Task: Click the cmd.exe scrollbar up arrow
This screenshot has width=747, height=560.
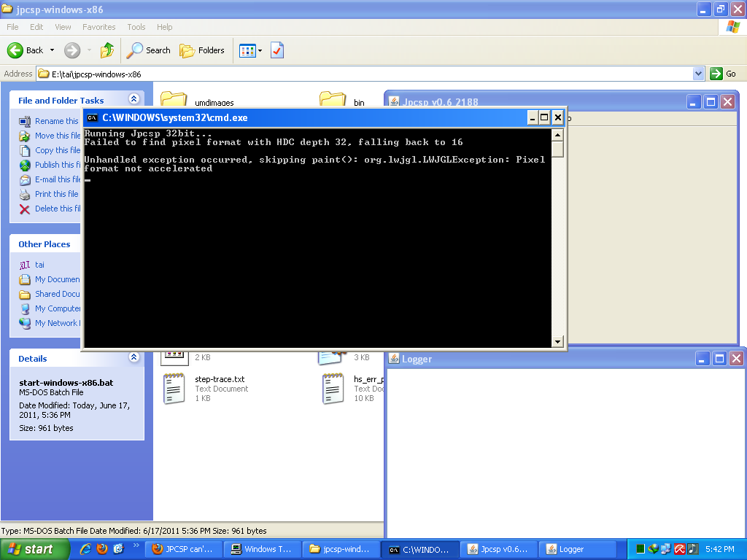Action: pyautogui.click(x=557, y=135)
